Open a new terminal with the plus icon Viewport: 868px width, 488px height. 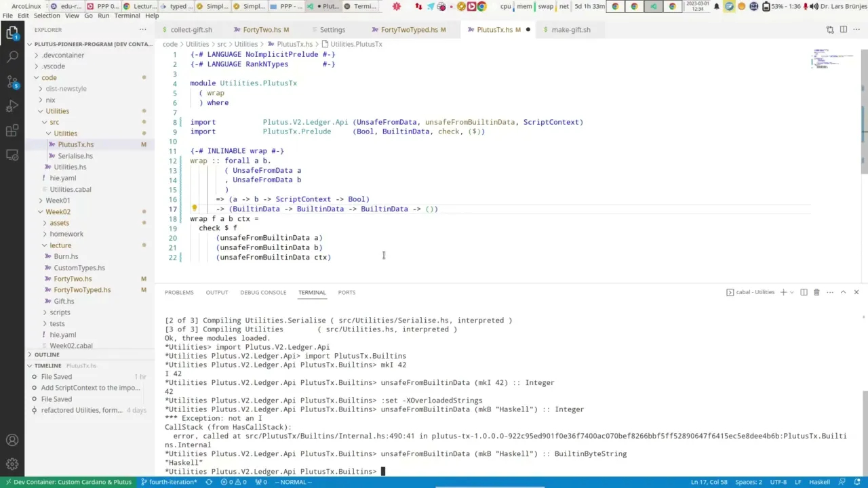click(783, 291)
